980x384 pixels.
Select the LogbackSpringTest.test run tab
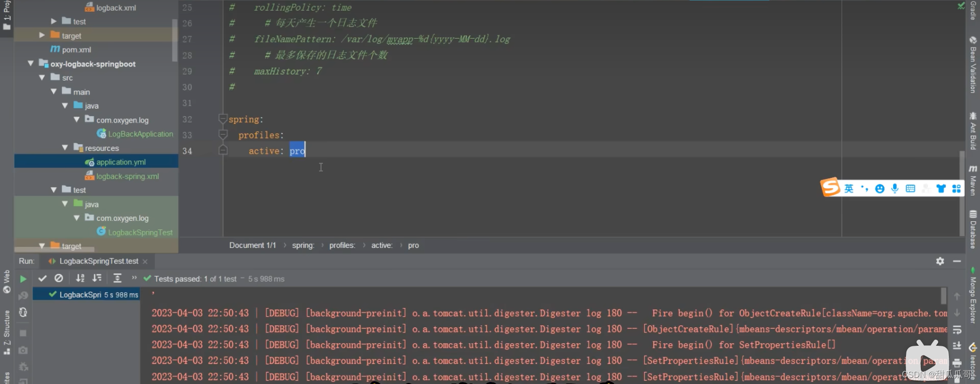pyautogui.click(x=99, y=261)
